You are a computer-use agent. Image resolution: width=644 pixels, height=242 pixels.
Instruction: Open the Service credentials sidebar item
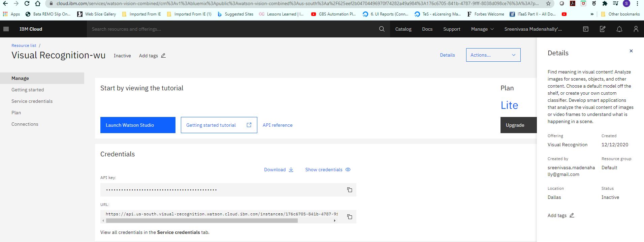pos(32,101)
